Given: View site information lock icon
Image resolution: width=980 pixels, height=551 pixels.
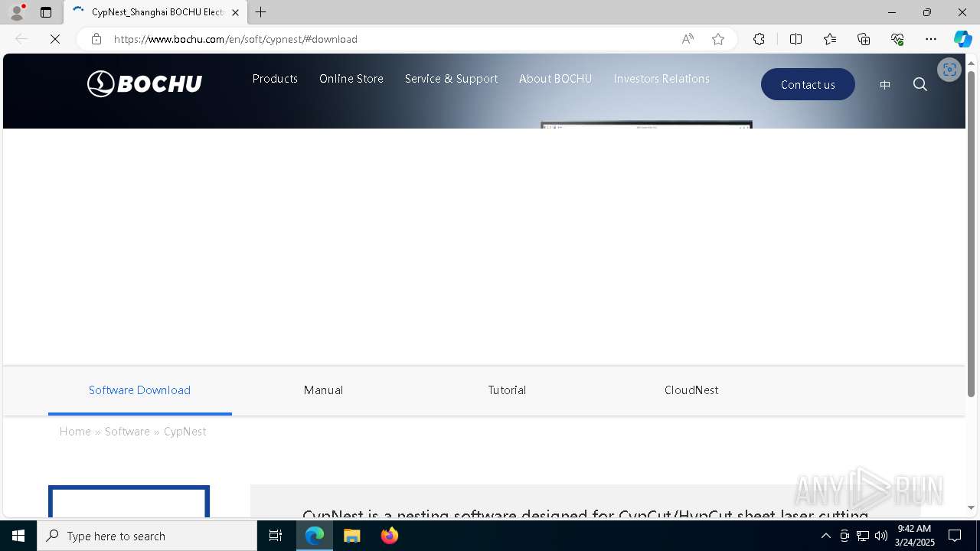Looking at the screenshot, I should [96, 39].
